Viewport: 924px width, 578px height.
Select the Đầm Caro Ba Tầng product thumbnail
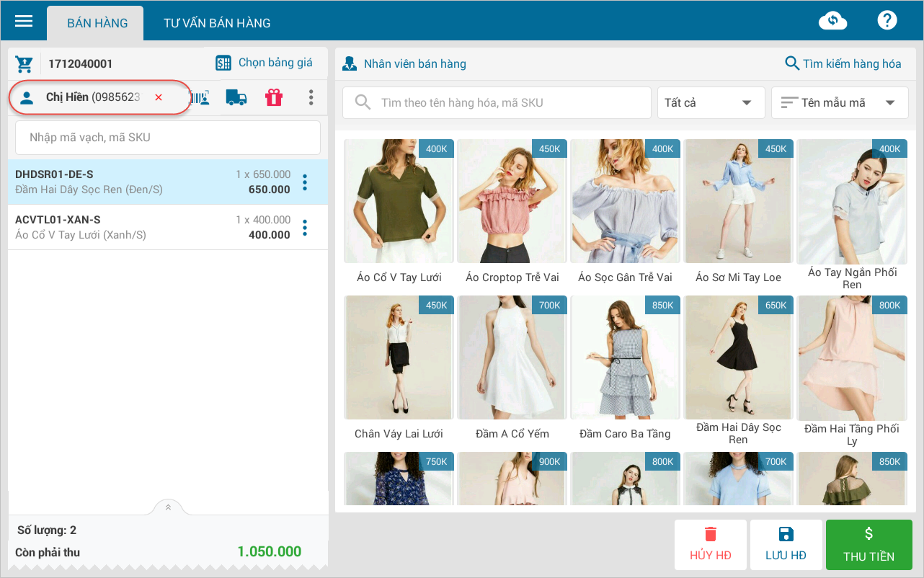(x=625, y=358)
